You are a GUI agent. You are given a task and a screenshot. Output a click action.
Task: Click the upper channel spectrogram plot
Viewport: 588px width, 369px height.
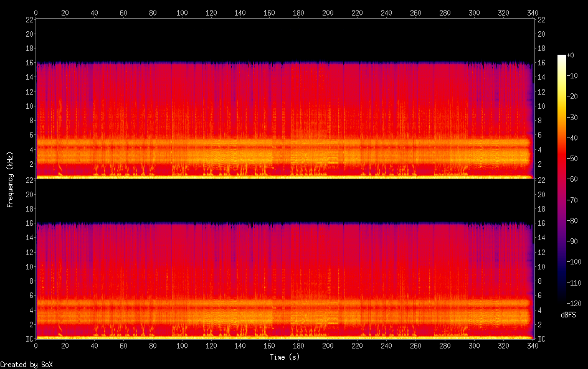[x=285, y=98]
